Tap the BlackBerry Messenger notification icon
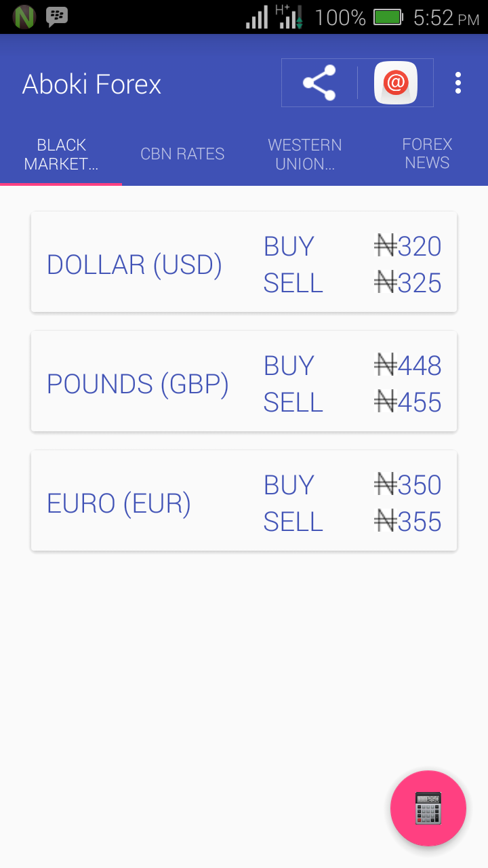The height and width of the screenshot is (868, 488). click(57, 16)
